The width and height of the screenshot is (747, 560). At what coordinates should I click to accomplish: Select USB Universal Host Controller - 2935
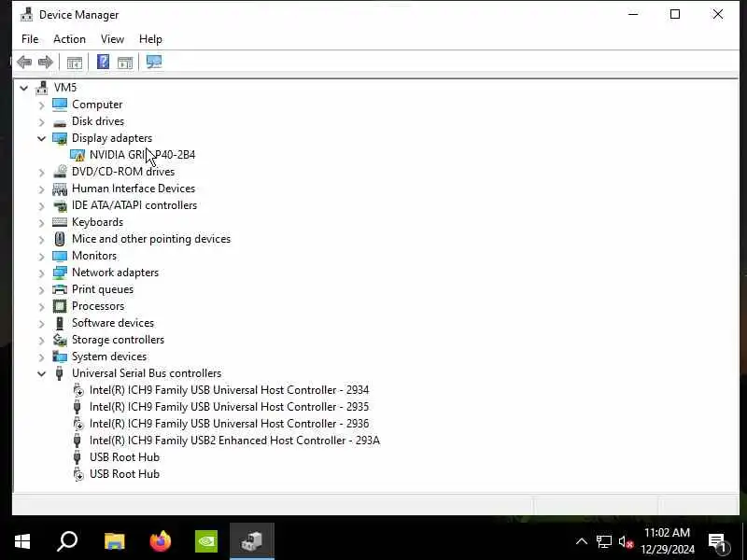click(x=229, y=407)
